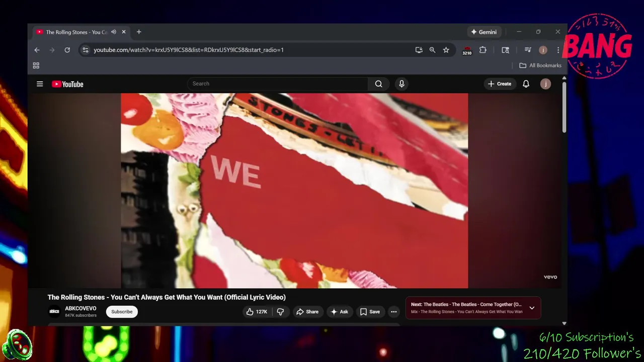Open the zoom indicator in the address bar
The height and width of the screenshot is (362, 644).
[432, 50]
